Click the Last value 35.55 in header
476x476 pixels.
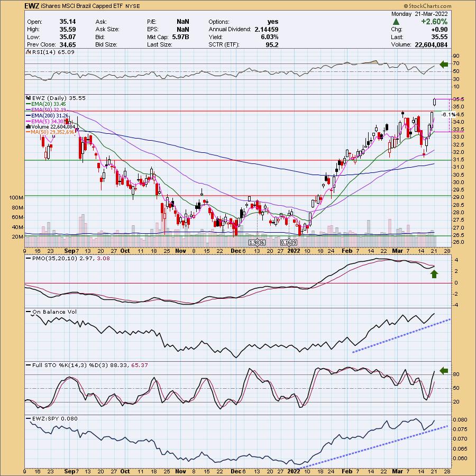440,37
